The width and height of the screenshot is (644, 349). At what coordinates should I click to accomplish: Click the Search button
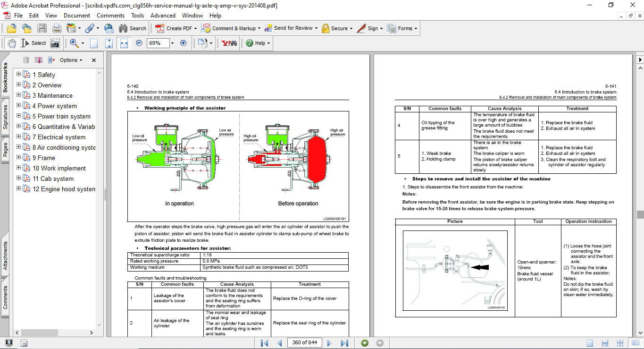coord(133,28)
